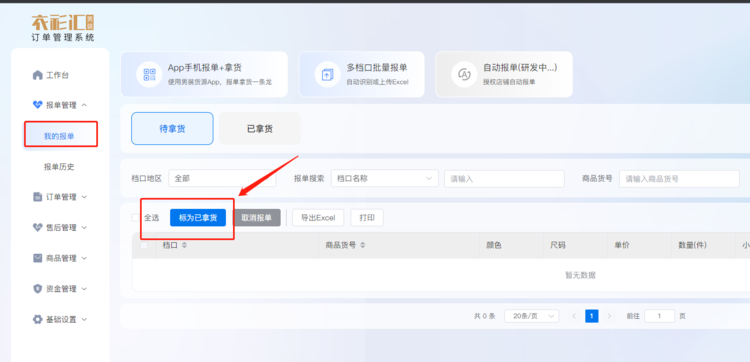
Task: Focus the 请输入商品货号 field
Action: coord(680,178)
